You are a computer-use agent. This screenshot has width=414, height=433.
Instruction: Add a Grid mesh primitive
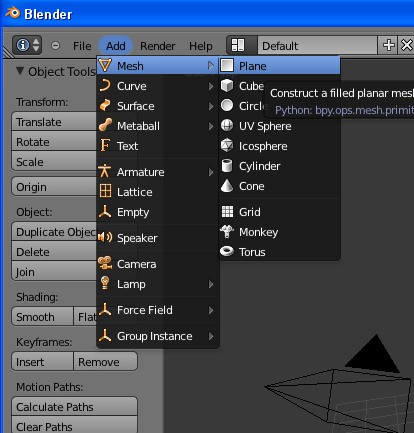[279, 212]
